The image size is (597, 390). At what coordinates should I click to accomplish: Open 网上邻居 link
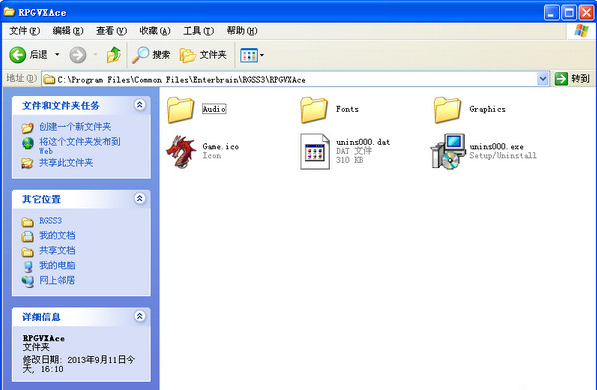pos(57,280)
